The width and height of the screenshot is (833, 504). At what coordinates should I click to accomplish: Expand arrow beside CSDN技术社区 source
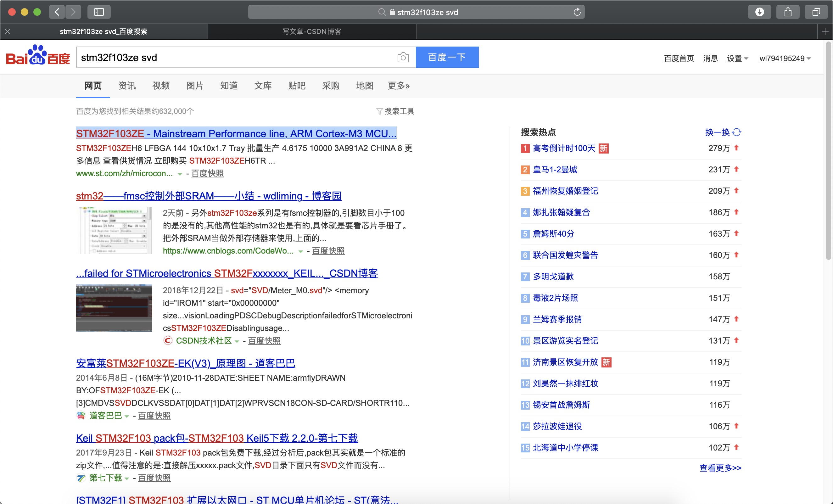[x=237, y=341]
